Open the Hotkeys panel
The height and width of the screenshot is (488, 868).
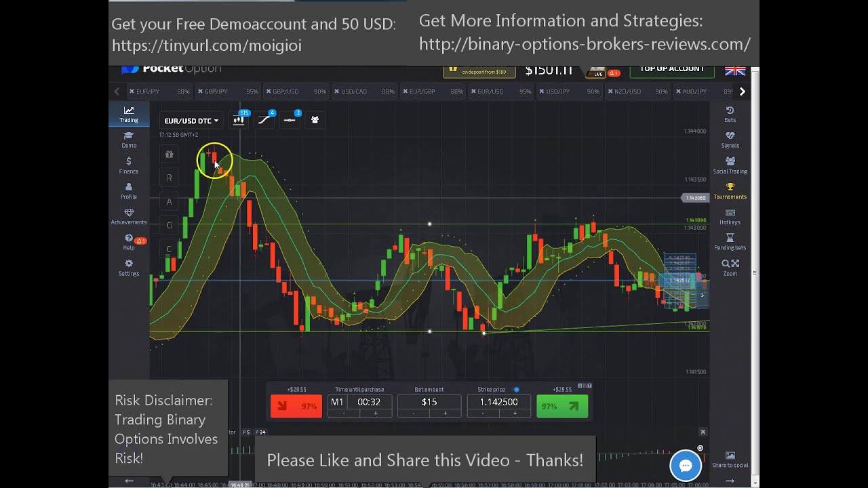(730, 217)
